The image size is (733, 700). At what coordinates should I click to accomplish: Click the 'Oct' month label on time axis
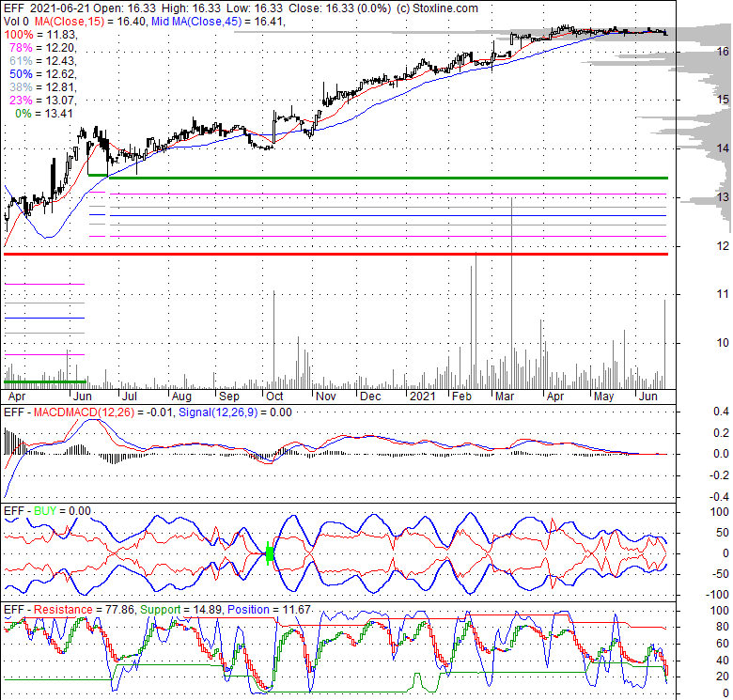[274, 397]
